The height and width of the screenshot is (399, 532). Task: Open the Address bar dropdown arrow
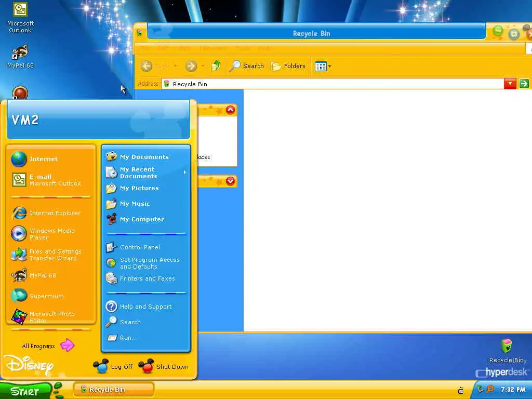coord(510,84)
